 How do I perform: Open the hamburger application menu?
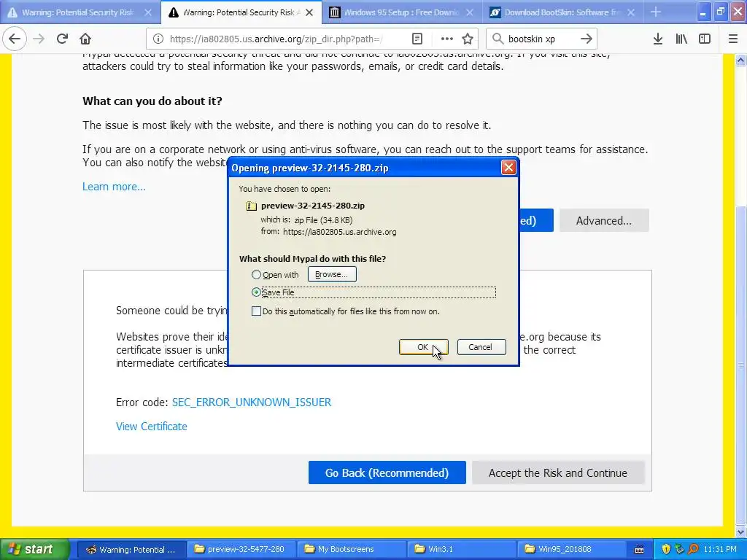tap(733, 39)
